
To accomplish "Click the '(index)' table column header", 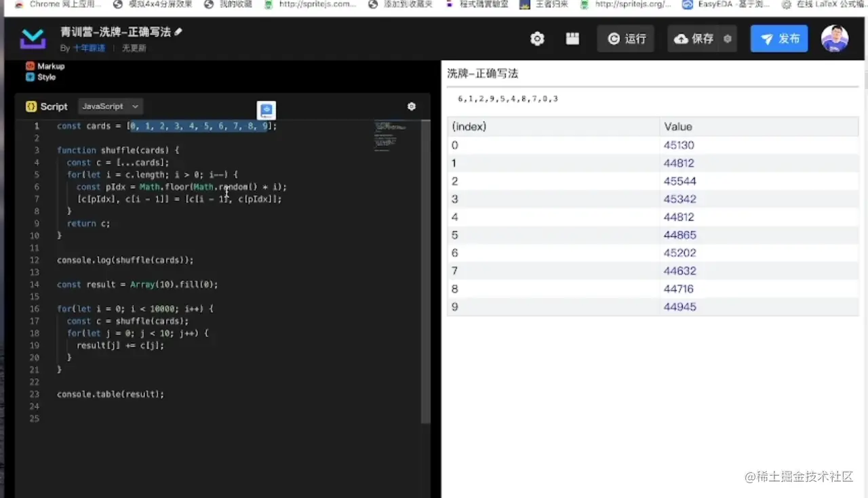I will point(553,127).
